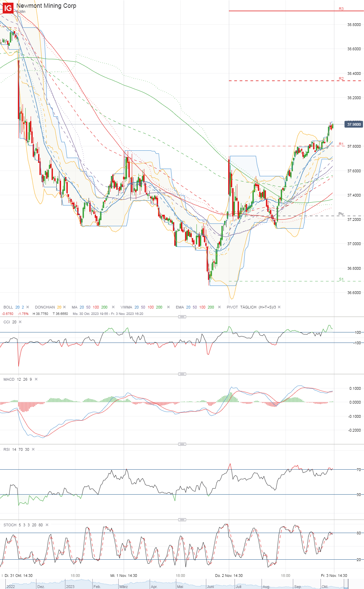364x589 pixels.
Task: Open the EMA indicator label
Action: pos(180,307)
